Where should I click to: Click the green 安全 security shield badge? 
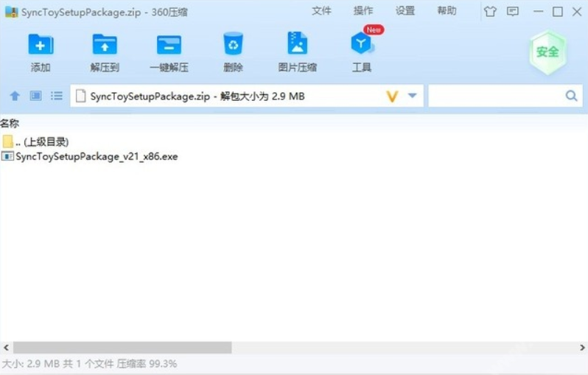pyautogui.click(x=547, y=52)
